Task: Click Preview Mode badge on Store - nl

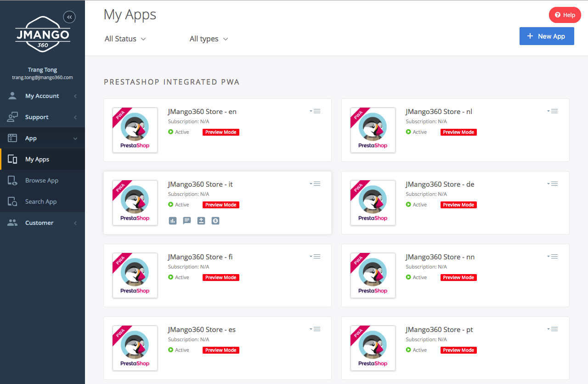Action: [458, 132]
